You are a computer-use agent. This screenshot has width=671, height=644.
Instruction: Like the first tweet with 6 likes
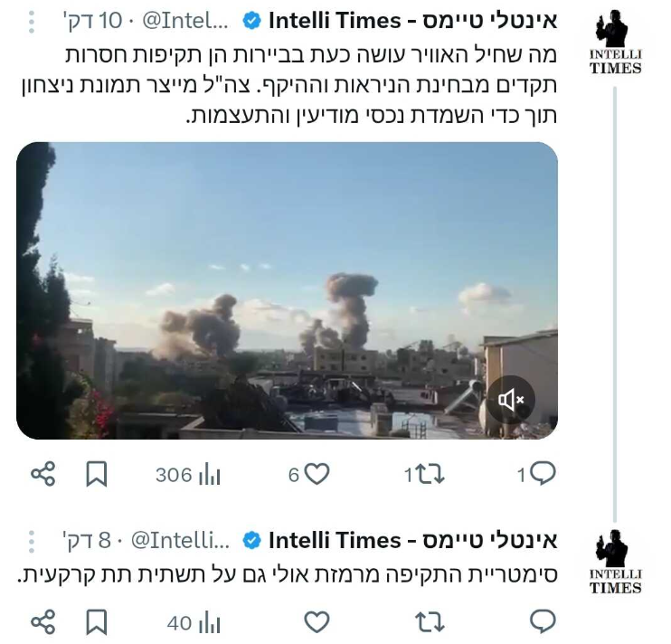pyautogui.click(x=308, y=474)
